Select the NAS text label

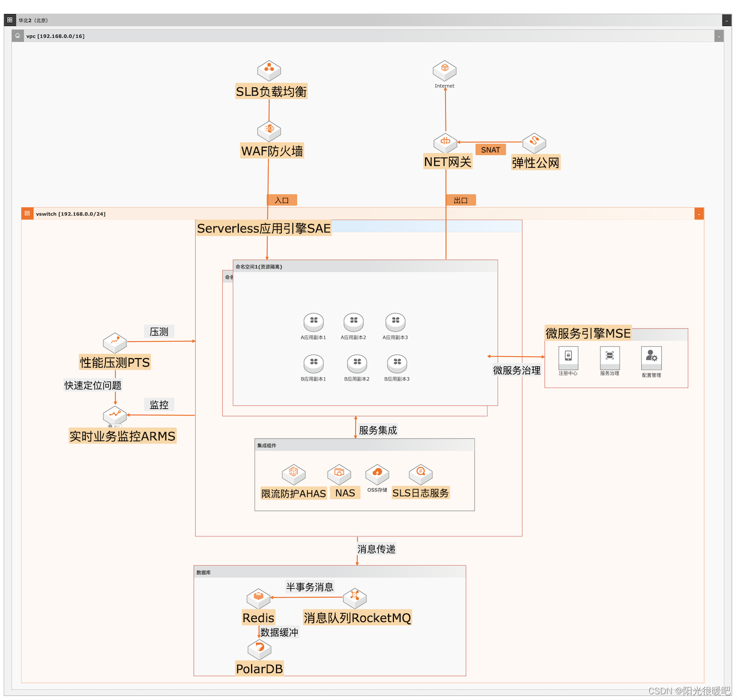[345, 492]
